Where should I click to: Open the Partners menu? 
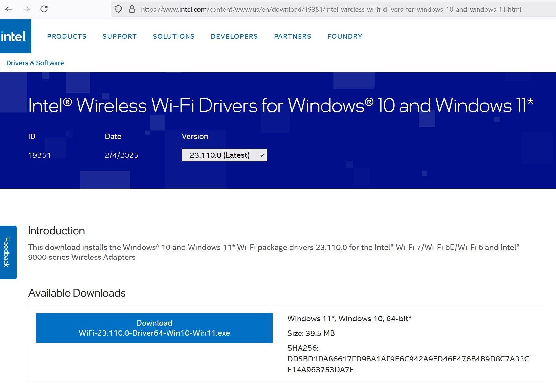[293, 36]
